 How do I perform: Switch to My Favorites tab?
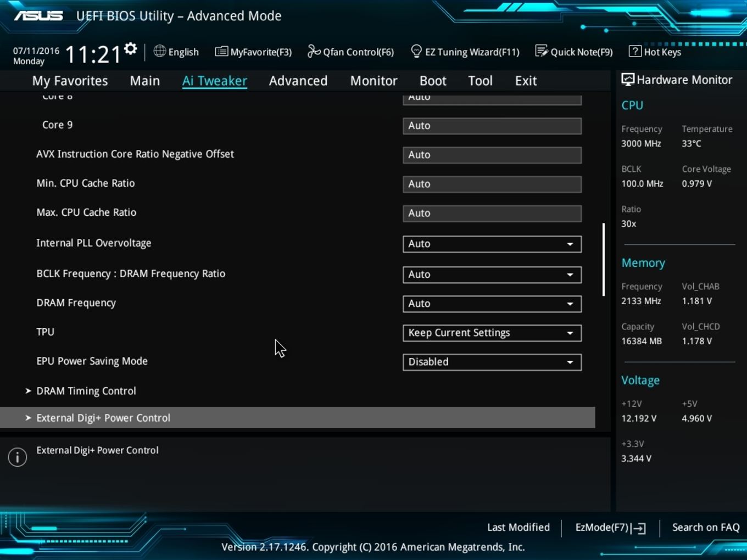point(70,81)
